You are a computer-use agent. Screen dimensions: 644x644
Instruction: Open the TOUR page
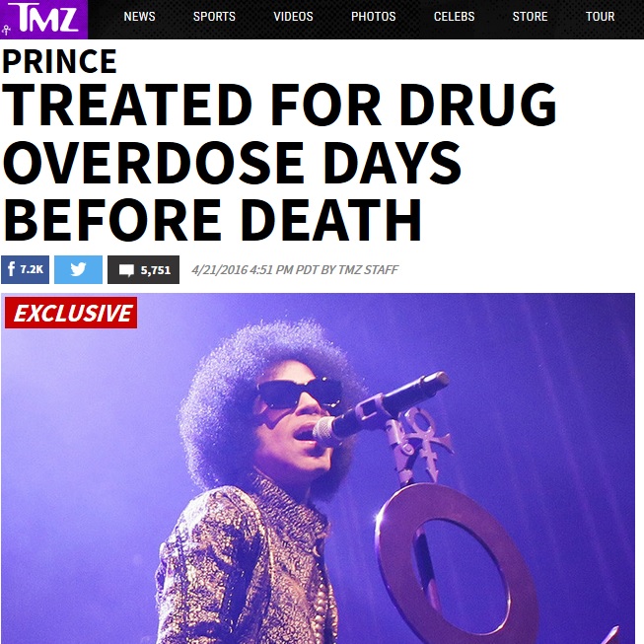click(x=600, y=17)
